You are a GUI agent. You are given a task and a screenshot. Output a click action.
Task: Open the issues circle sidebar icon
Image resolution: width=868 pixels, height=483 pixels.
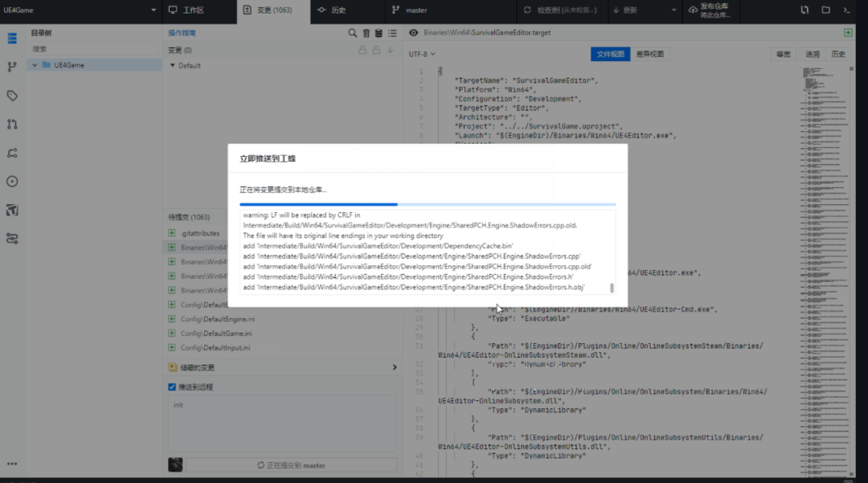[12, 182]
